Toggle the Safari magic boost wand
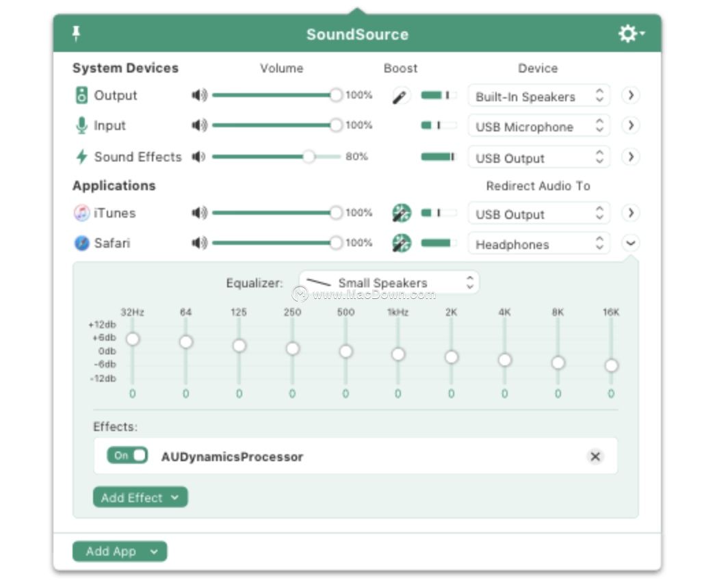 tap(402, 243)
